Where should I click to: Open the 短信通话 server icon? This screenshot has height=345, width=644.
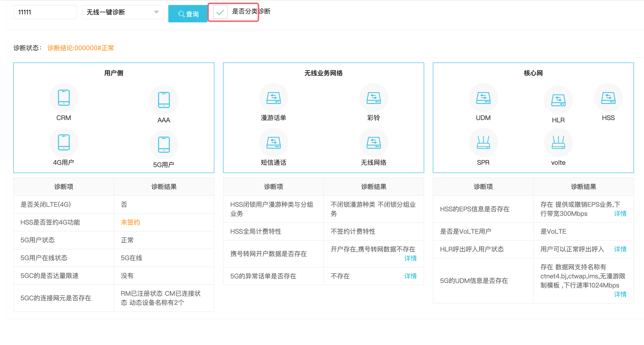coord(273,142)
